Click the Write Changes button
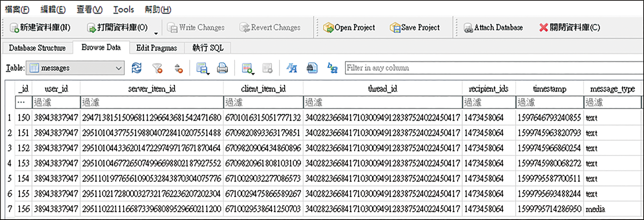The height and width of the screenshot is (220, 644). tap(196, 27)
